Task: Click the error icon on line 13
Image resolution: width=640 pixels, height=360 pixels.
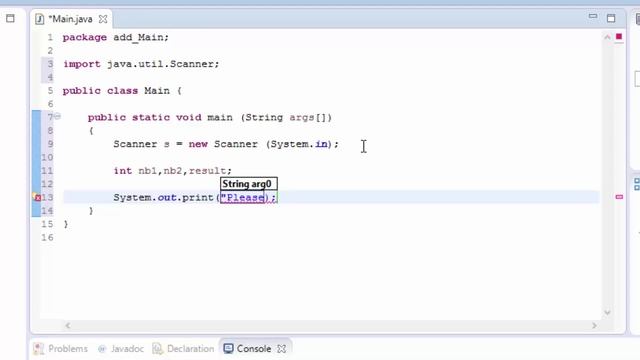Action: point(37,198)
